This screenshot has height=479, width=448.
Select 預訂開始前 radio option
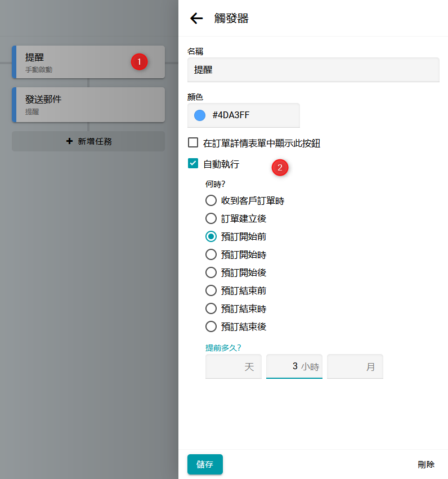211,236
